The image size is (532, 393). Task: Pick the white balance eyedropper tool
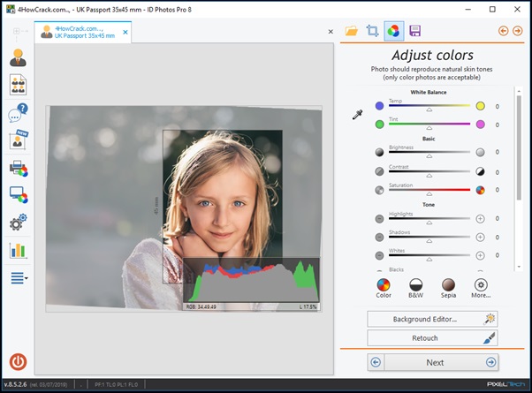pos(357,115)
